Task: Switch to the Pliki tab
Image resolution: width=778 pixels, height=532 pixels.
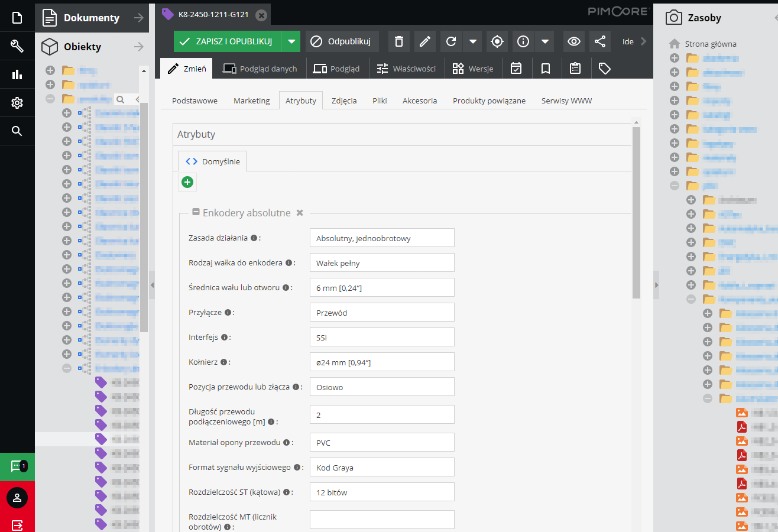Action: pos(380,100)
